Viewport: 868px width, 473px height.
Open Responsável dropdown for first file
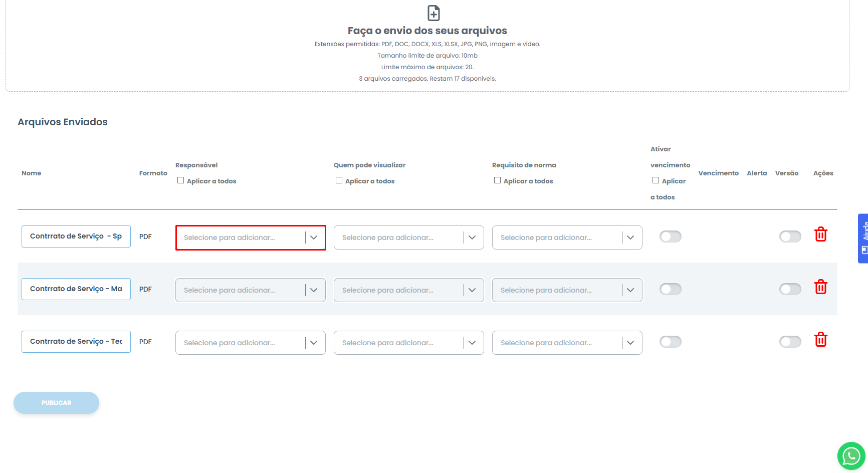pyautogui.click(x=250, y=238)
